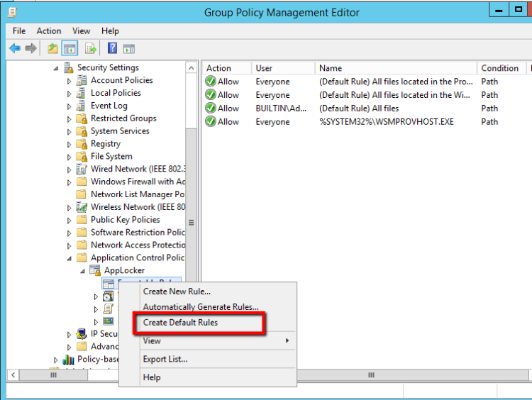The height and width of the screenshot is (400, 532).
Task: Click the Back arrow toolbar icon
Action: 15,48
